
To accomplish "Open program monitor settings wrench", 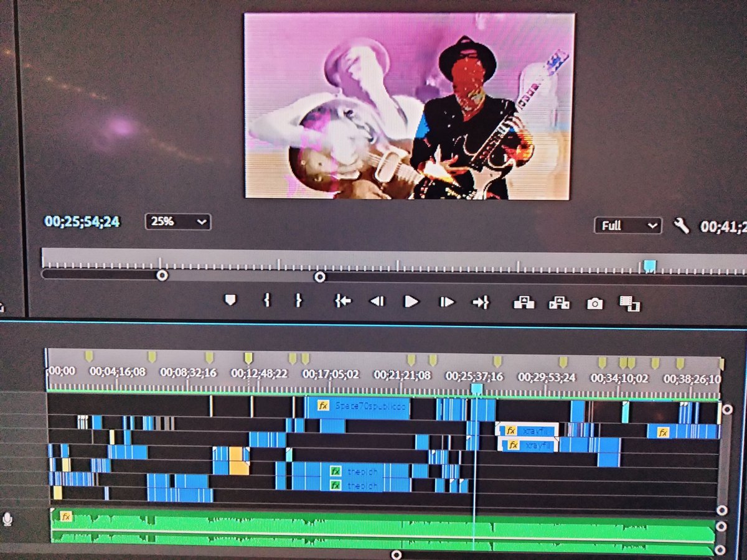I will (682, 226).
